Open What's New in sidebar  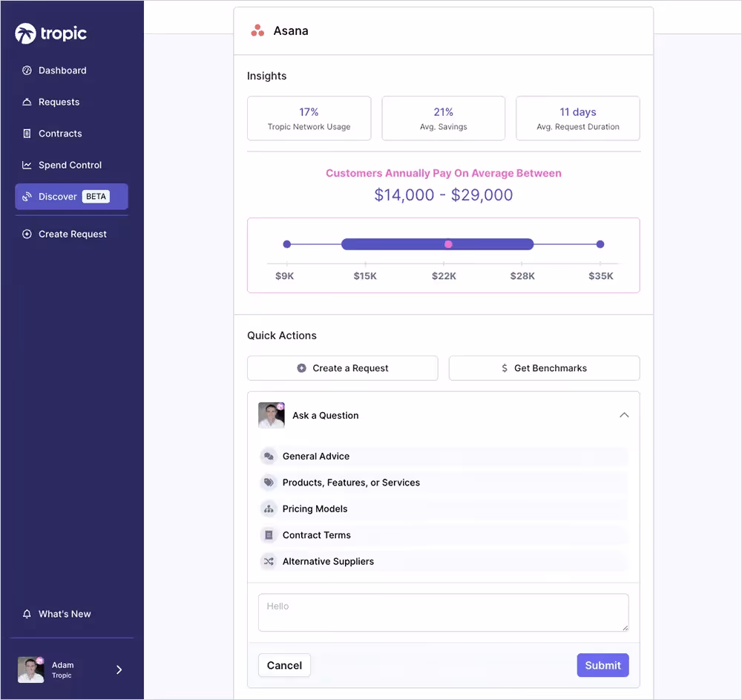pos(71,614)
